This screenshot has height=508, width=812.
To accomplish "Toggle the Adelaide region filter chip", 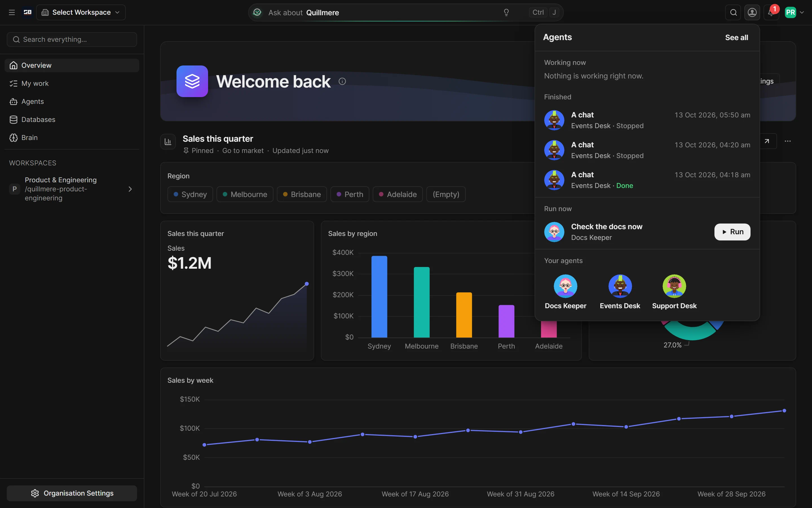I will click(398, 194).
